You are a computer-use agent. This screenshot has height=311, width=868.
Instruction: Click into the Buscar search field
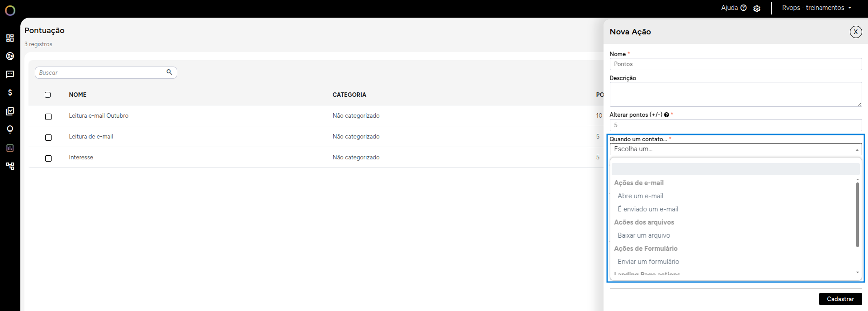coord(101,72)
